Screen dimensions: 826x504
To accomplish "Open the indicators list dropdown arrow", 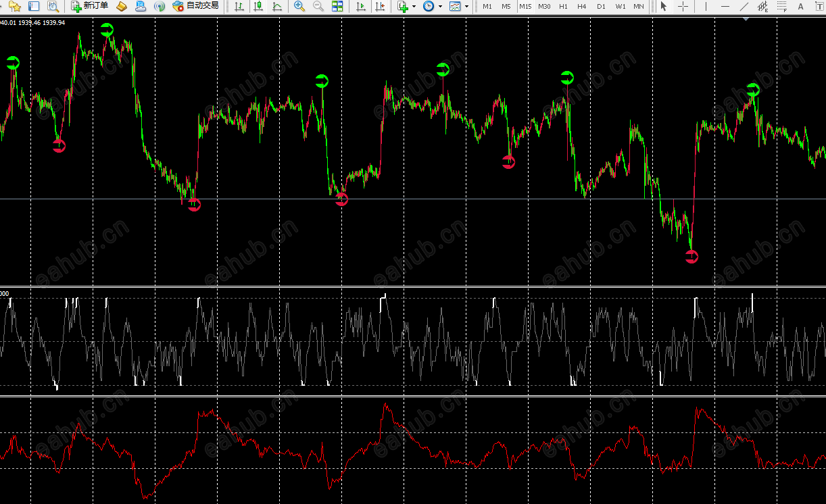I will click(414, 6).
